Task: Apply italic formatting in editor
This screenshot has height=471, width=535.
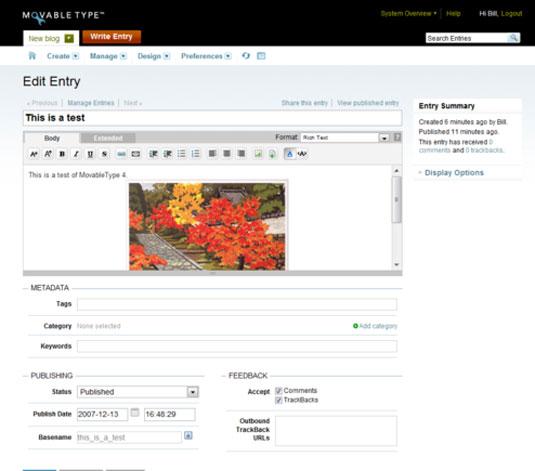Action: 76,154
